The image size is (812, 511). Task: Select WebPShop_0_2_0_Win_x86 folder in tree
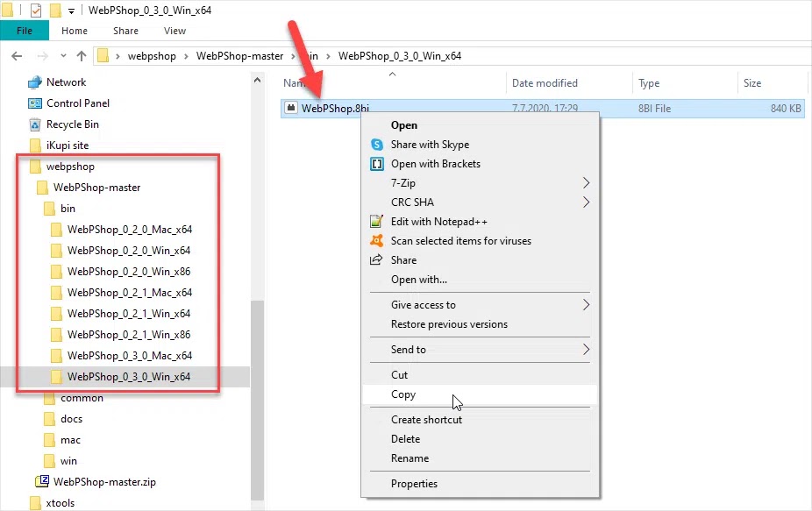pos(129,272)
